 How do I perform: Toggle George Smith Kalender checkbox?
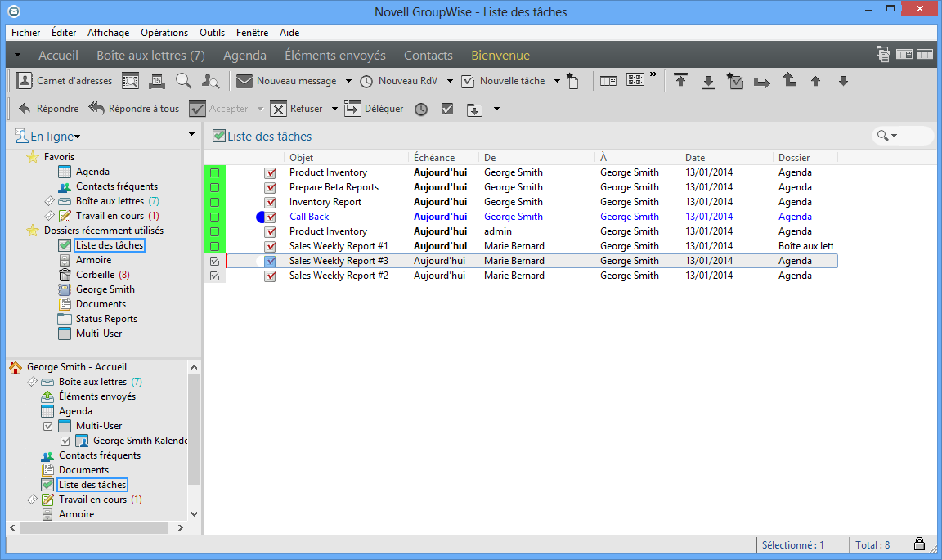pos(65,441)
